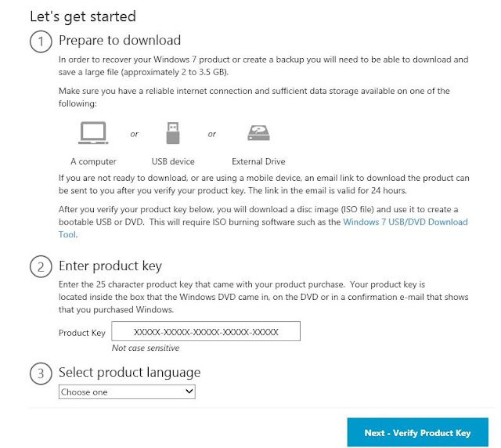This screenshot has width=501, height=448.
Task: Click the 'Product Key' field label
Action: 81,333
